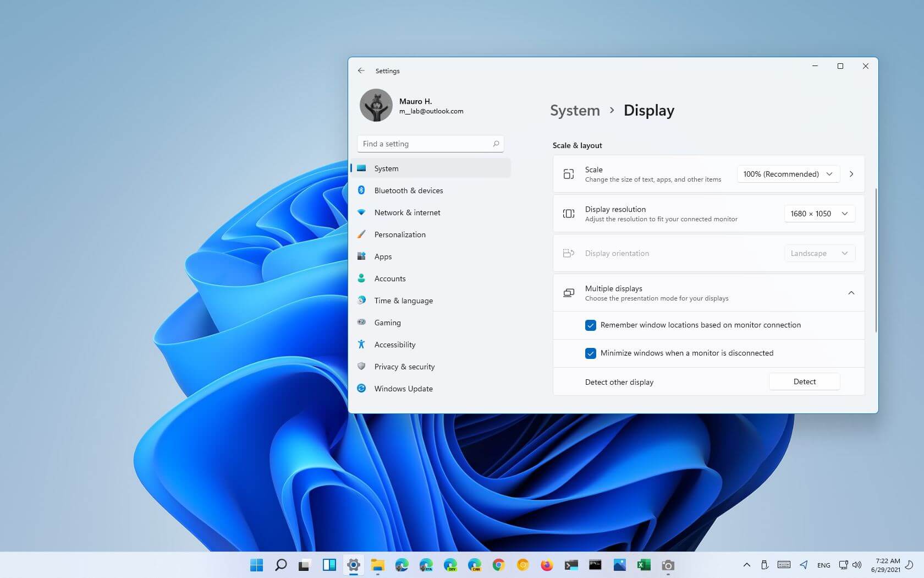Open the Scale 100% (Recommended) dropdown

coord(788,174)
